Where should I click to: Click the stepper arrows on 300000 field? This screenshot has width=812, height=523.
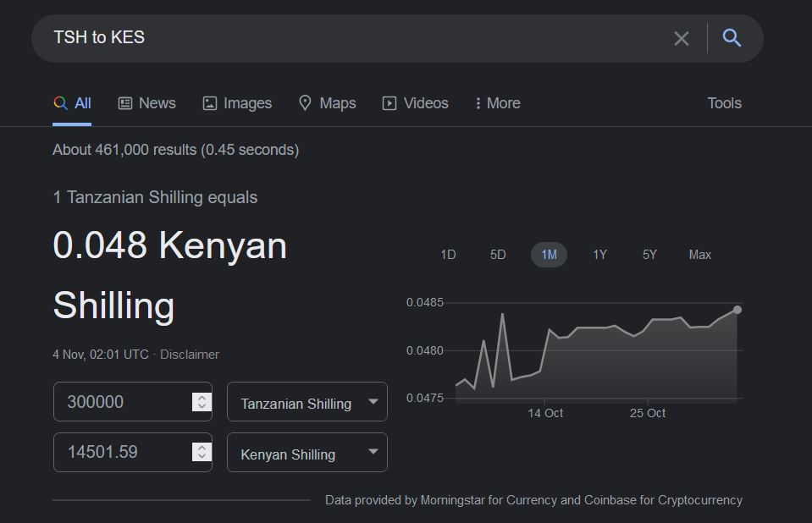[202, 402]
